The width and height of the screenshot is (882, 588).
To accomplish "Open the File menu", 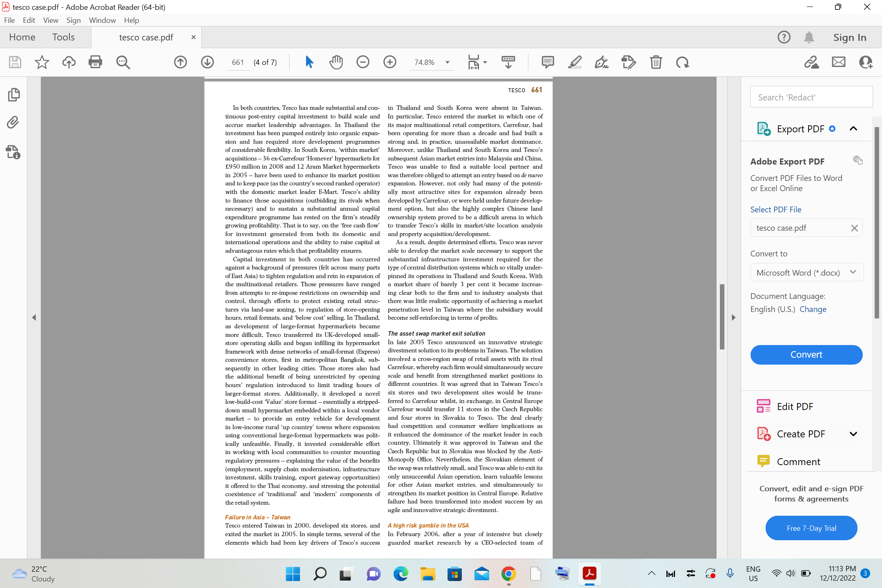I will (x=9, y=20).
